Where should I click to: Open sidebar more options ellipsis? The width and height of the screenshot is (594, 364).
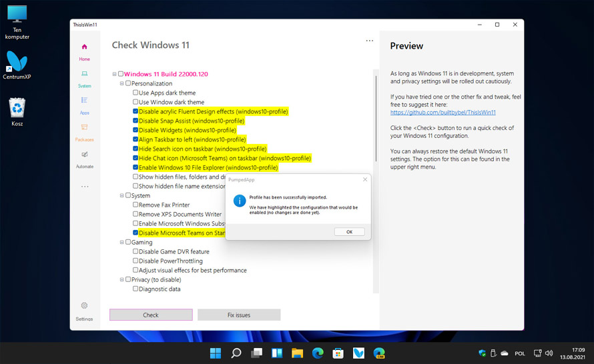(x=85, y=187)
